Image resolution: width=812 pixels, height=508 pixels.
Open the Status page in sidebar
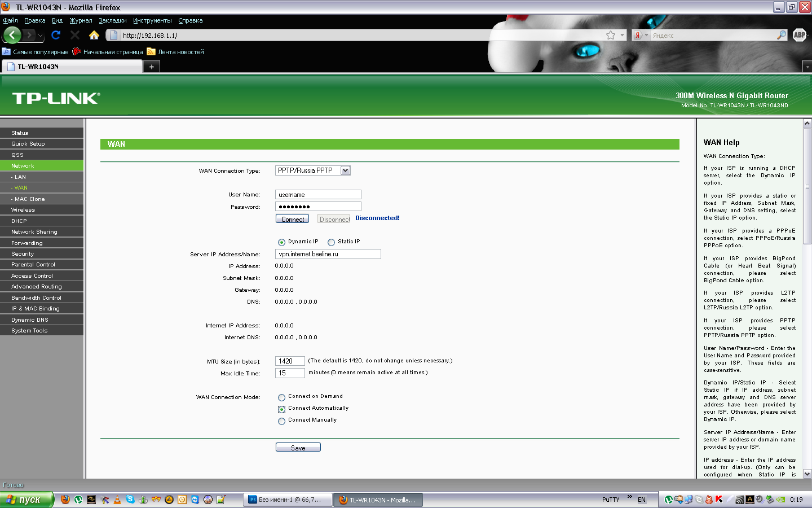point(42,133)
